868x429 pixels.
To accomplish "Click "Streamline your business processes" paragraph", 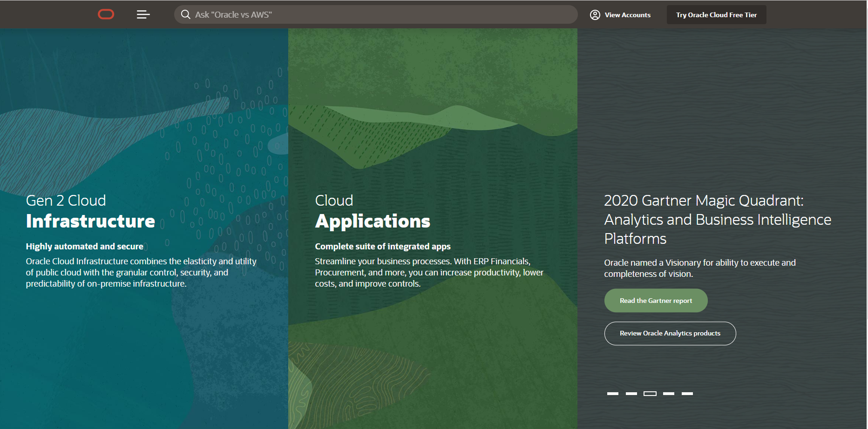I will pyautogui.click(x=429, y=272).
